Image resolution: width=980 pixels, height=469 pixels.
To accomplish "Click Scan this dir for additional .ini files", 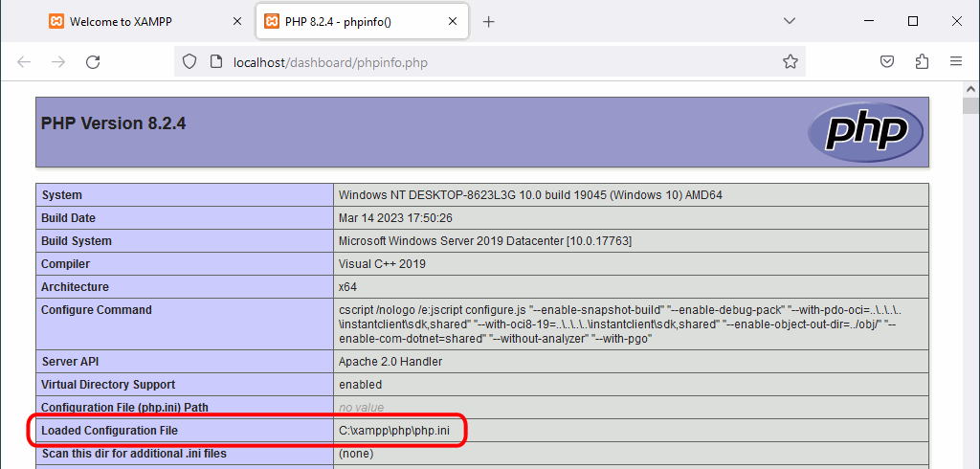I will [134, 454].
